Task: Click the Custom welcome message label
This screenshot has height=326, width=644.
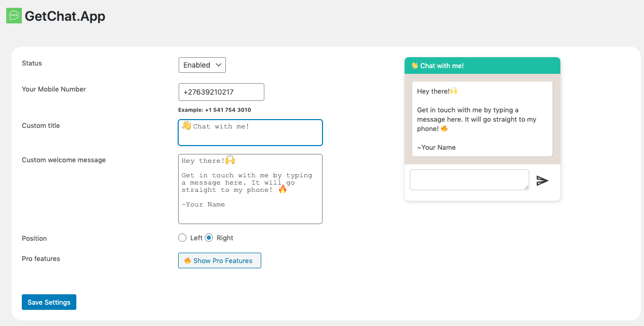Action: (x=64, y=160)
